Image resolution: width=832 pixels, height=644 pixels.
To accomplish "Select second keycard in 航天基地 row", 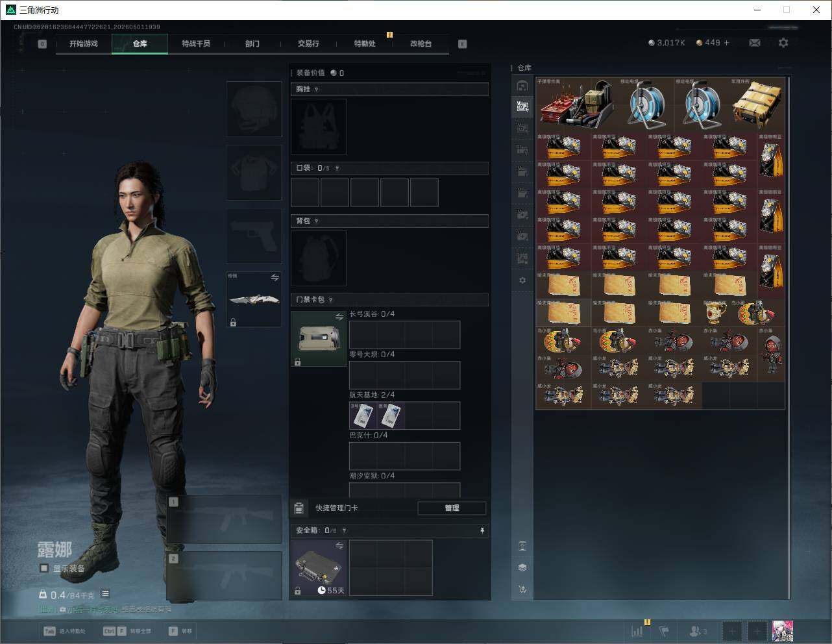I will pos(391,415).
